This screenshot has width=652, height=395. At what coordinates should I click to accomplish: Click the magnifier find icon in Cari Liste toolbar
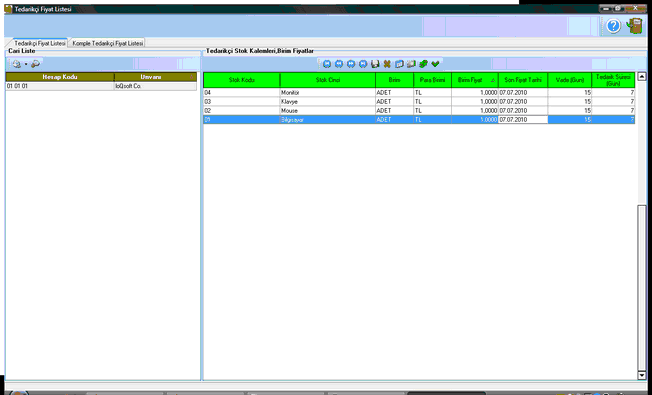point(35,64)
